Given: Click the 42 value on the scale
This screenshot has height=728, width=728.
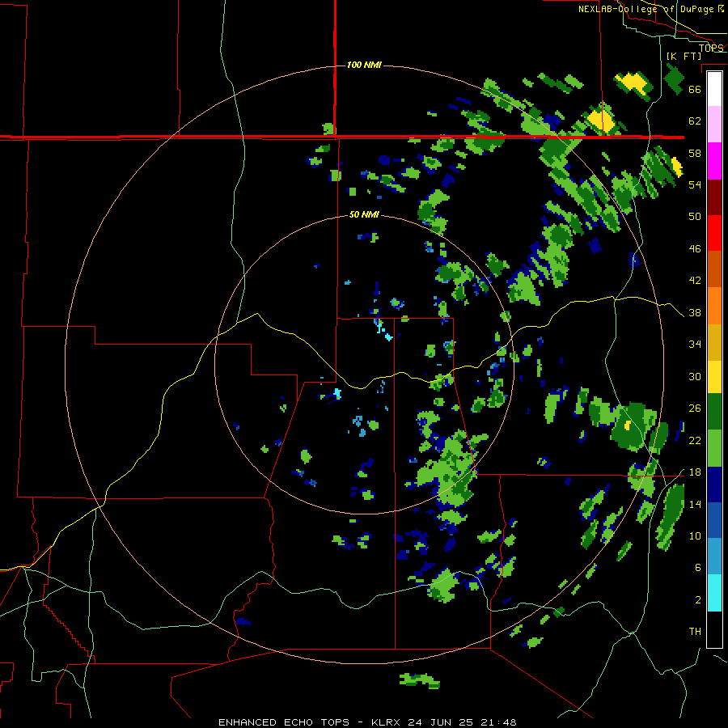Looking at the screenshot, I should (x=695, y=281).
